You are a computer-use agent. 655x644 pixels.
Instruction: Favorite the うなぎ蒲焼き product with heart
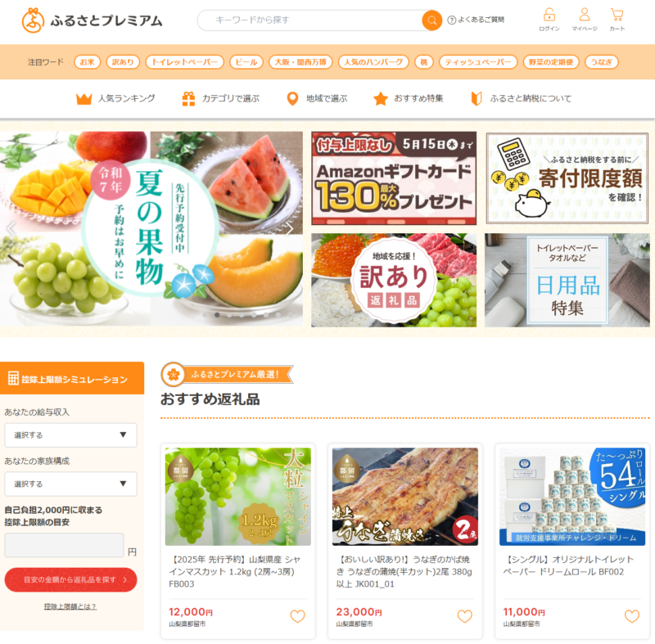click(x=464, y=616)
